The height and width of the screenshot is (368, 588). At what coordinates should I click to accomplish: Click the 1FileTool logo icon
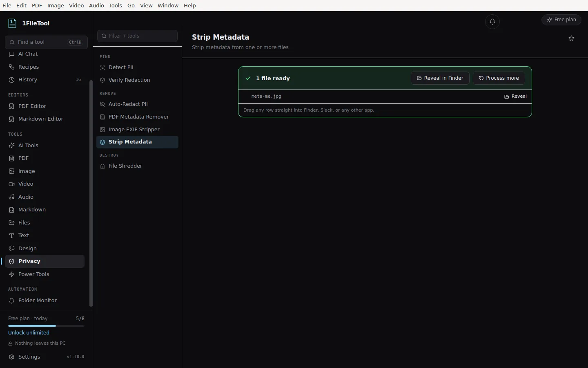click(12, 23)
